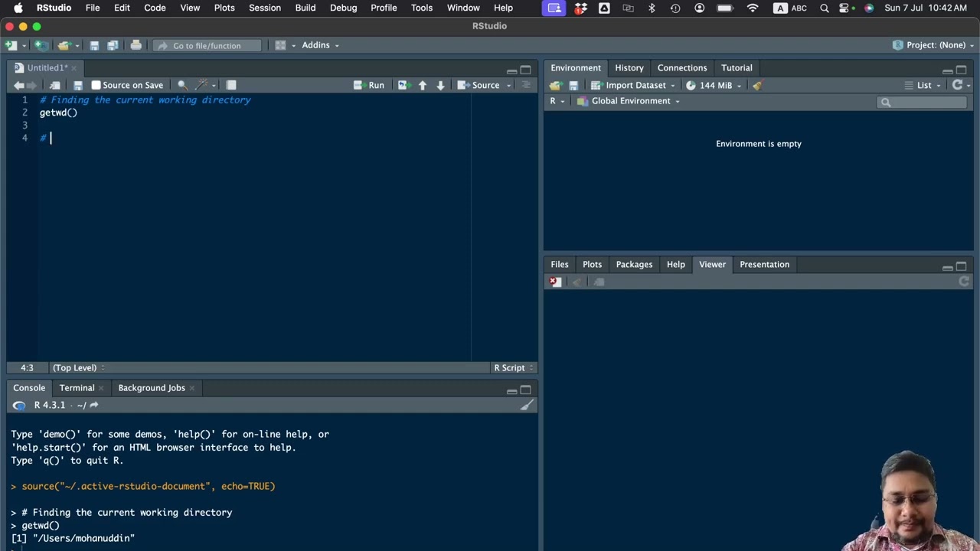Save current document from main toolbar

[94, 45]
